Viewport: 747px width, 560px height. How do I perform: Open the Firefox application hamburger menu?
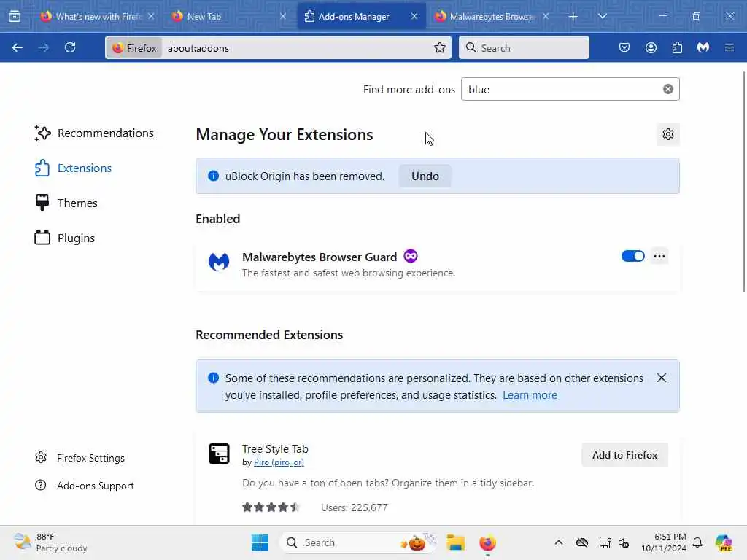click(x=729, y=47)
